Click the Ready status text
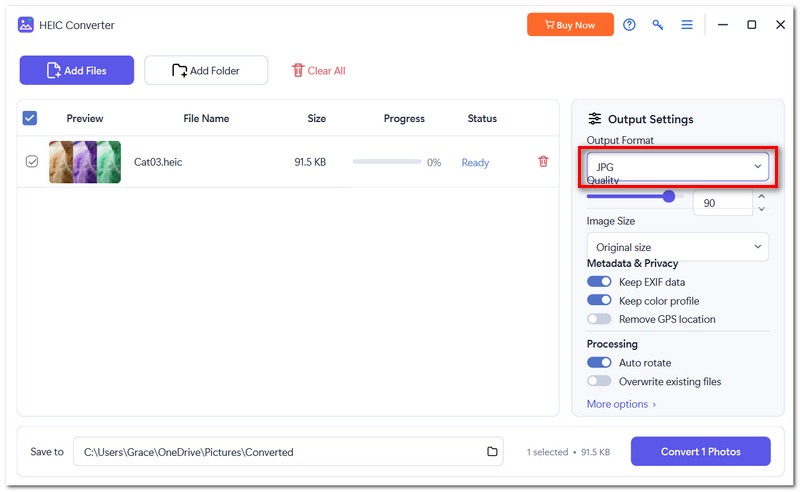The image size is (800, 492). 475,162
